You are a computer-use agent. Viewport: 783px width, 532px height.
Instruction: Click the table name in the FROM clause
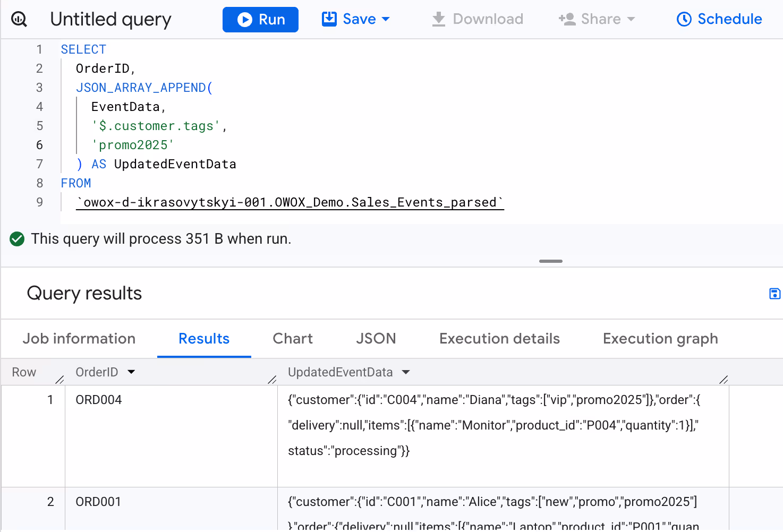point(290,202)
